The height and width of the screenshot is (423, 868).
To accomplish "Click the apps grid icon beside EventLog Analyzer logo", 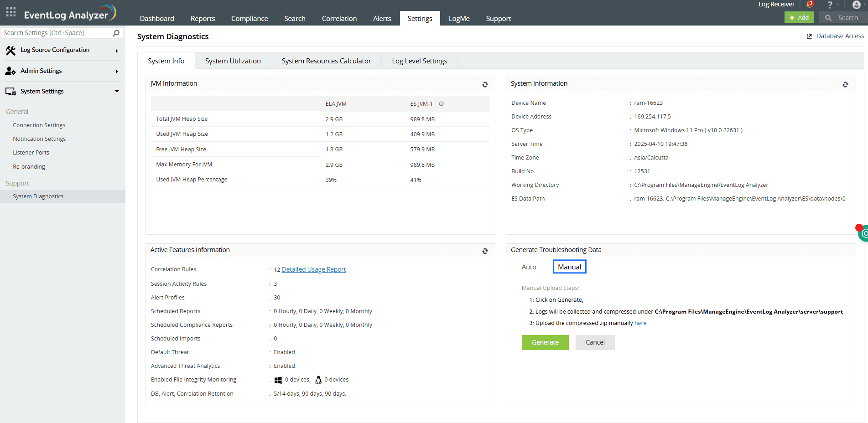I will 10,12.
